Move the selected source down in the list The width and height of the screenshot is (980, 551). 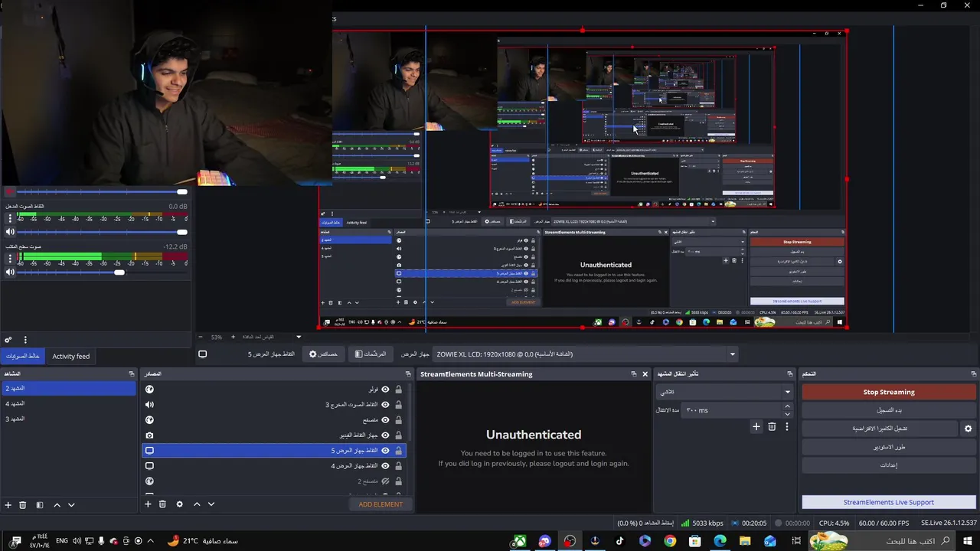click(211, 504)
